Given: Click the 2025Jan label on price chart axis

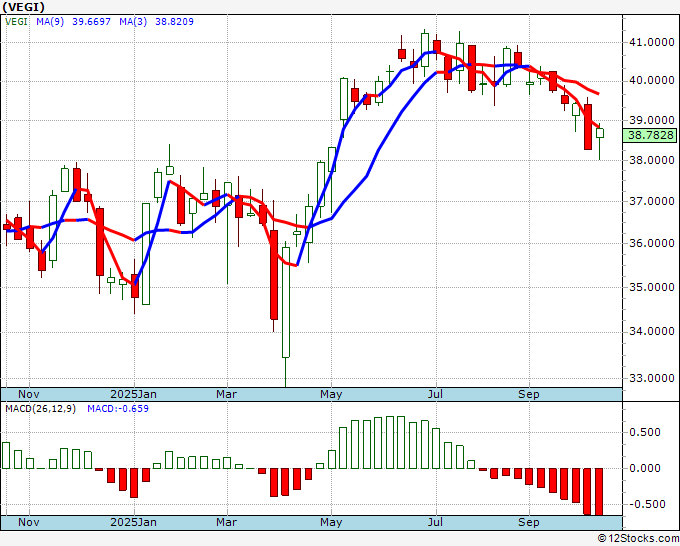Looking at the screenshot, I should click(x=134, y=394).
